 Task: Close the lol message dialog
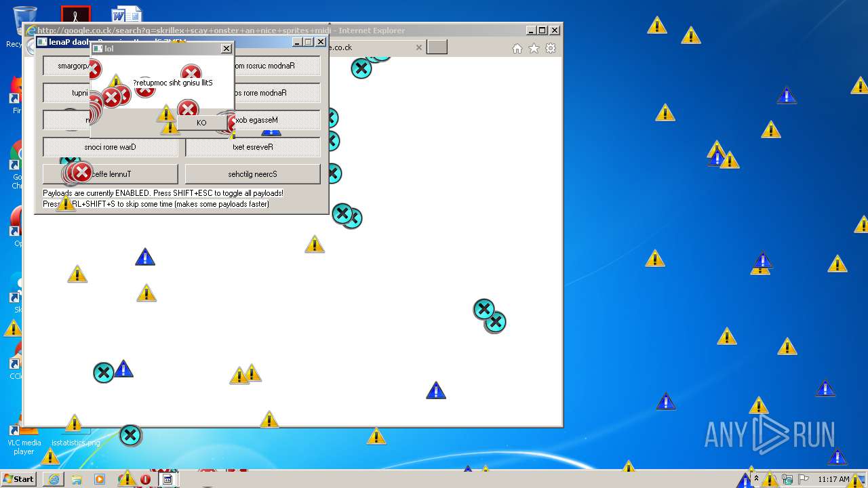pos(226,48)
